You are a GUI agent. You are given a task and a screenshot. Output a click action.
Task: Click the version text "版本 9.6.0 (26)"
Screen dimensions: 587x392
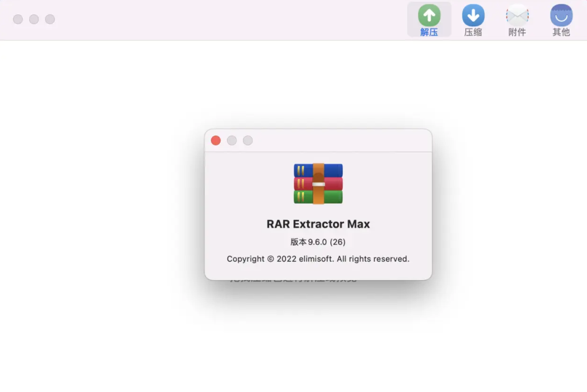coord(318,242)
